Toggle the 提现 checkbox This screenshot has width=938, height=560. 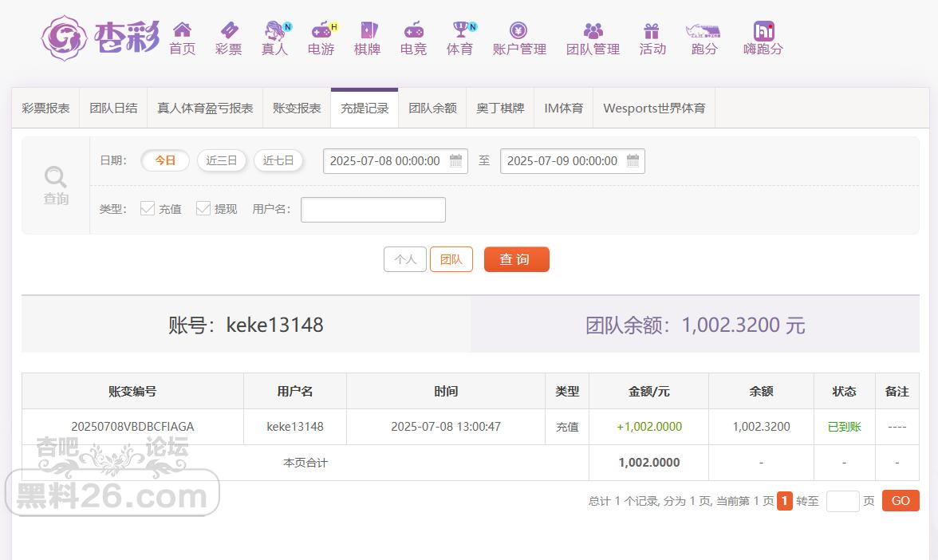point(203,208)
